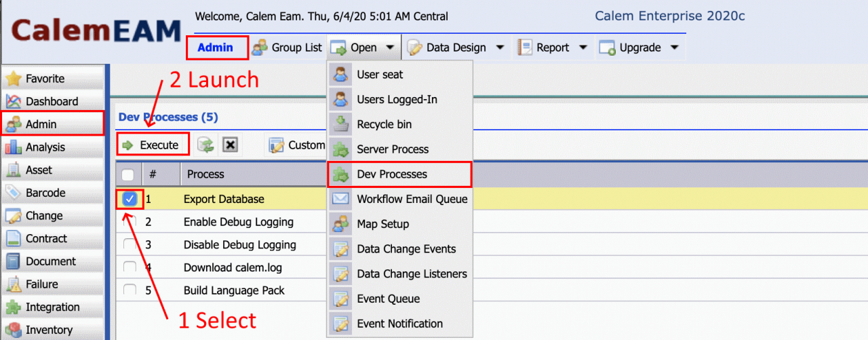Click the Customize icon in the toolbar
This screenshot has width=868, height=340.
pyautogui.click(x=276, y=145)
